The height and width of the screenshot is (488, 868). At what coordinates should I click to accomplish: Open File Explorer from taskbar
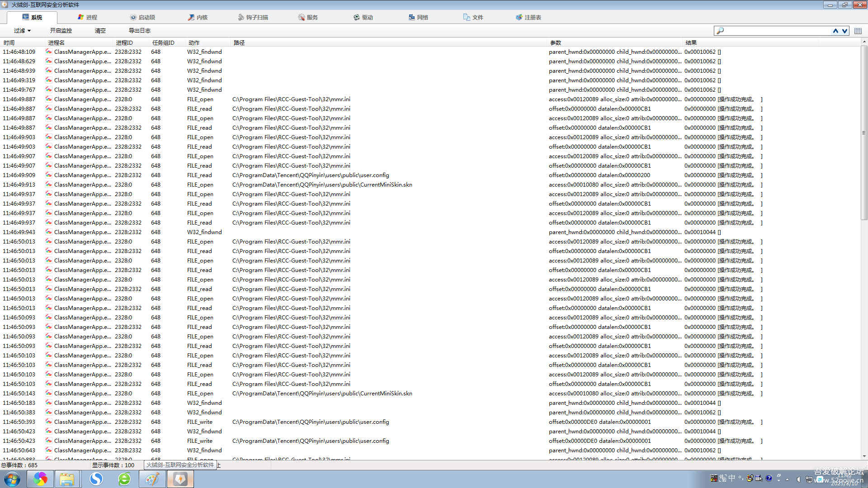(x=67, y=479)
